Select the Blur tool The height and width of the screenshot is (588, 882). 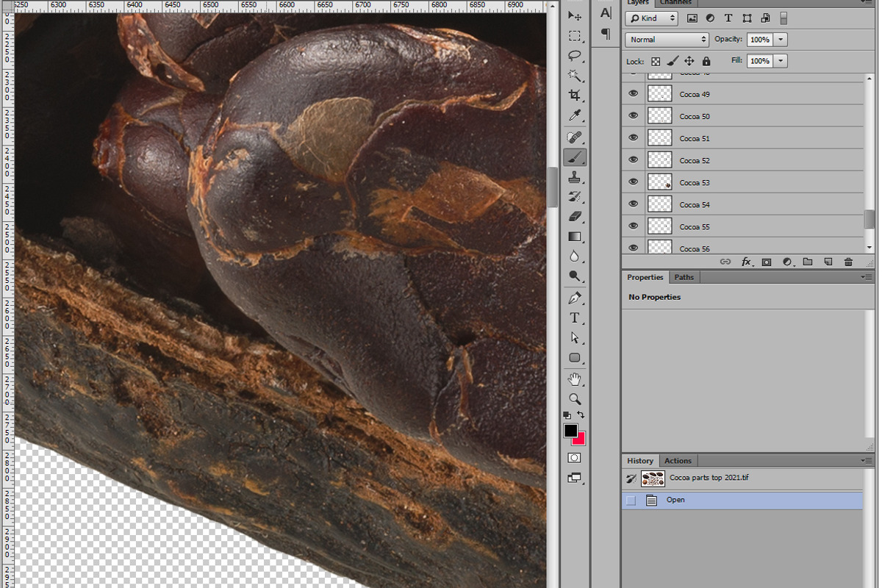pyautogui.click(x=575, y=257)
